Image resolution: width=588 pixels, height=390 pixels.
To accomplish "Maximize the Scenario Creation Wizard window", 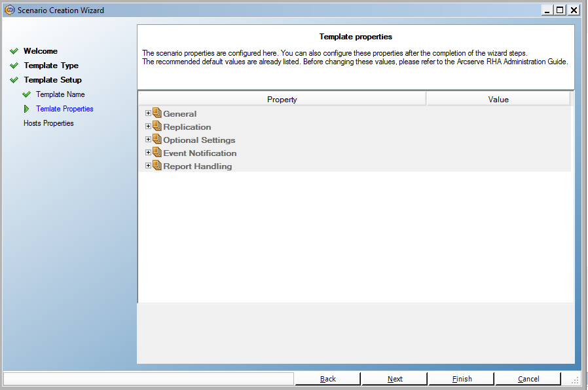I will coord(560,10).
